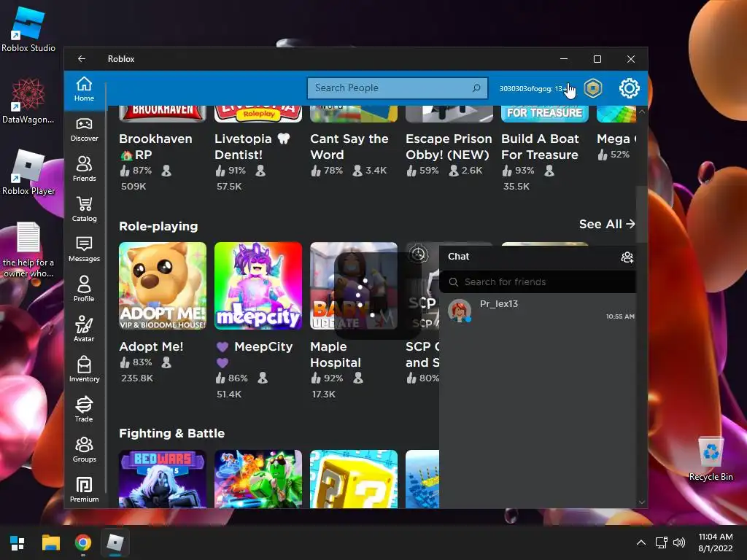Open the Adopt Me! game thumbnail

point(163,286)
